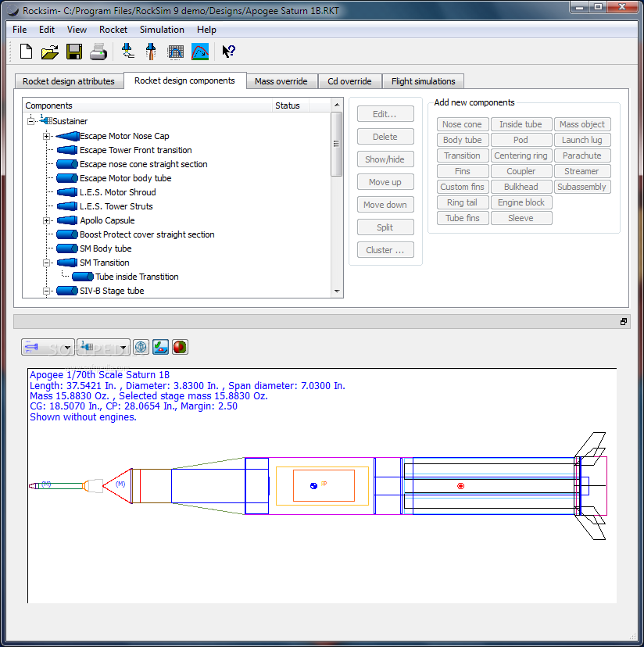This screenshot has height=647, width=644.
Task: Switch to the Cd override tab
Action: 349,81
